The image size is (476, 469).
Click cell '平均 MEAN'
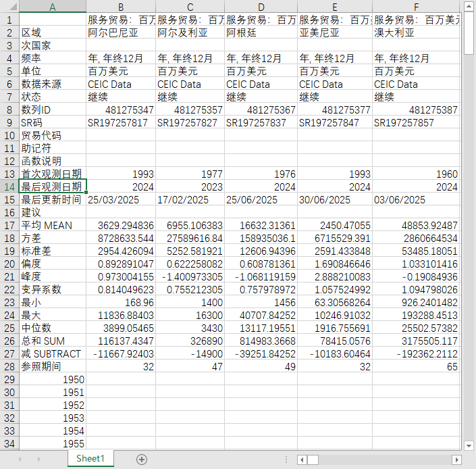[x=53, y=225]
